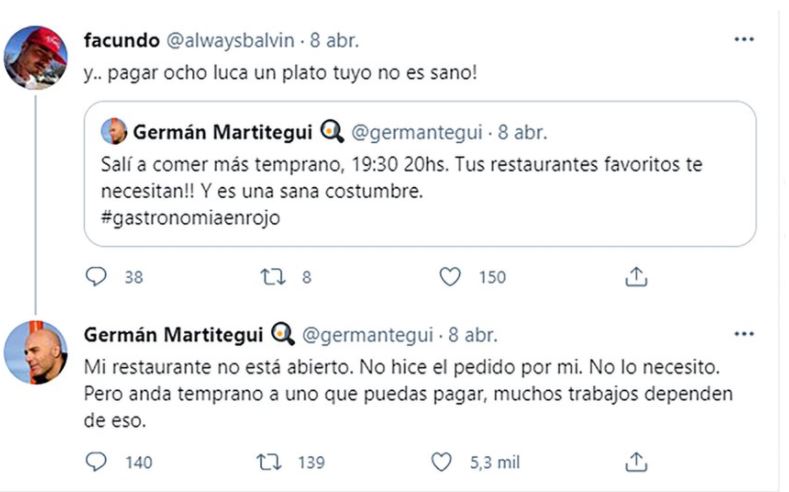Viewport: 789px width, 492px height.
Task: Open the quoted tweet's small author avatar
Action: [115, 131]
